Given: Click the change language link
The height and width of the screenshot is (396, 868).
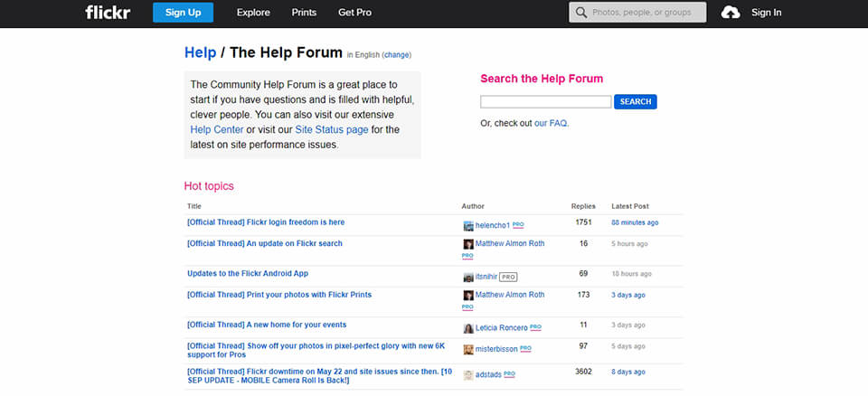Looking at the screenshot, I should point(397,55).
